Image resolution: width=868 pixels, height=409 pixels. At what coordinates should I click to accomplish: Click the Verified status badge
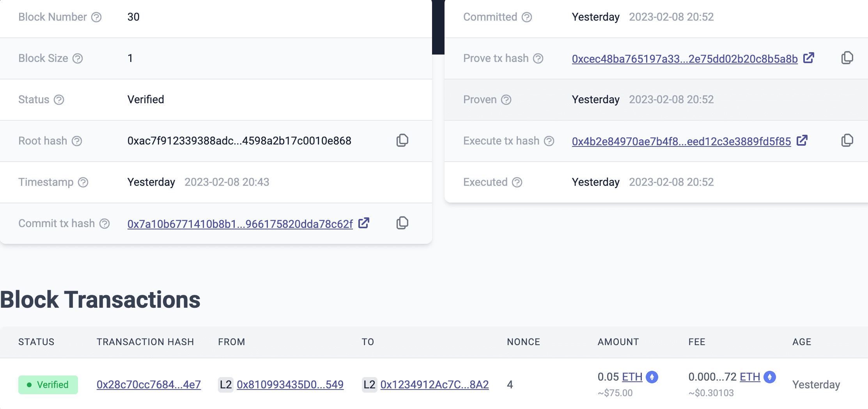(48, 385)
